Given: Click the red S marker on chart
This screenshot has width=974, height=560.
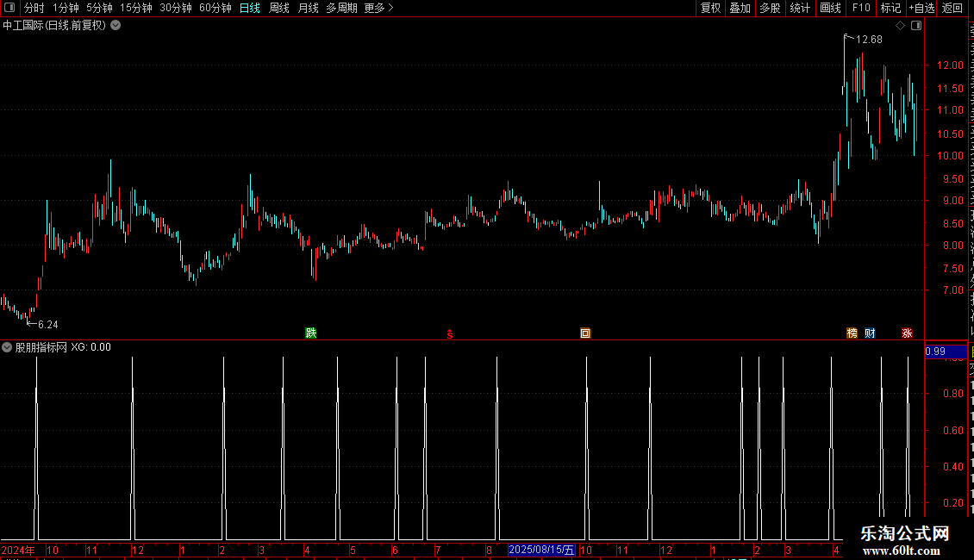Looking at the screenshot, I should (x=450, y=334).
